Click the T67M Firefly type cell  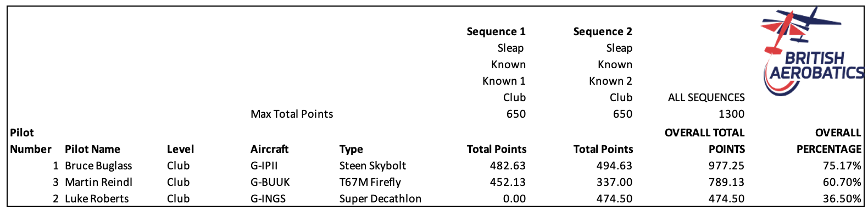[x=370, y=182]
